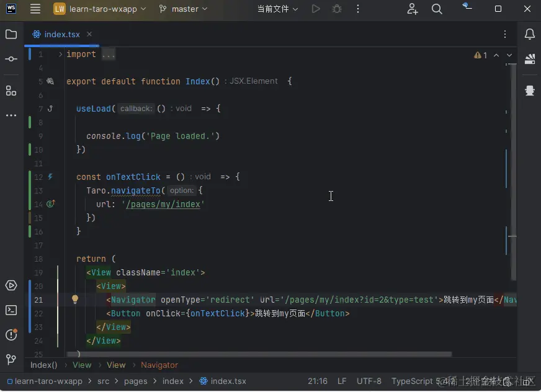Open the Commit tool window

tap(11, 59)
